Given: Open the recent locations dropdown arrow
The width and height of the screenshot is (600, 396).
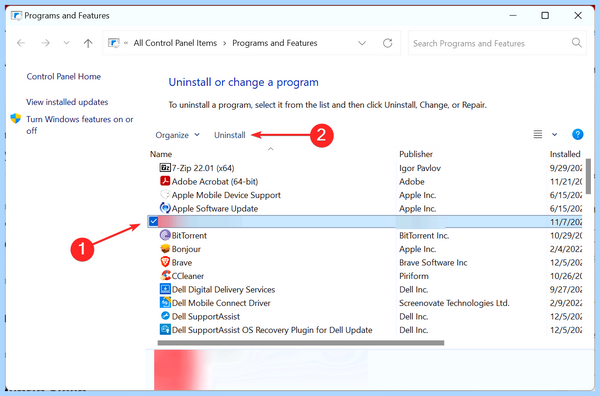Looking at the screenshot, I should pos(66,43).
